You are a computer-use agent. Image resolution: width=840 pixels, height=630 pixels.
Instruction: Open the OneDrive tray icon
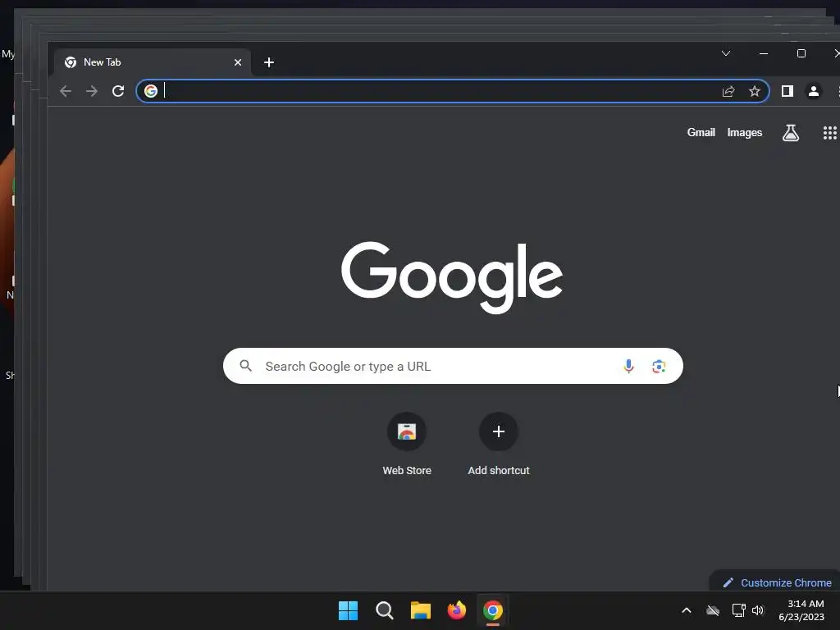[713, 610]
